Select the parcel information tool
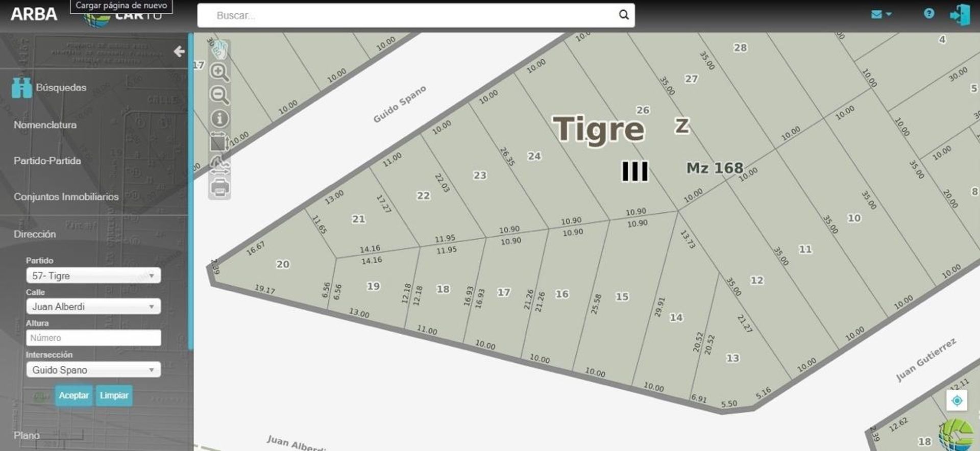980x451 pixels. coord(219,119)
